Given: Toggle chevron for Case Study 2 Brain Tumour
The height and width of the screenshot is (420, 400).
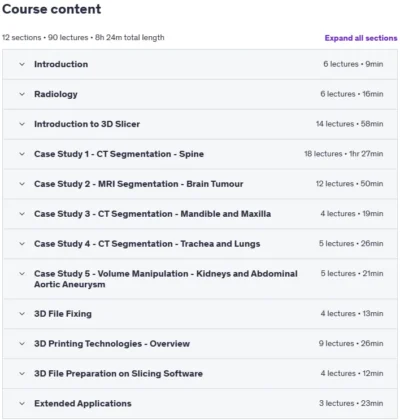Looking at the screenshot, I should 22,184.
